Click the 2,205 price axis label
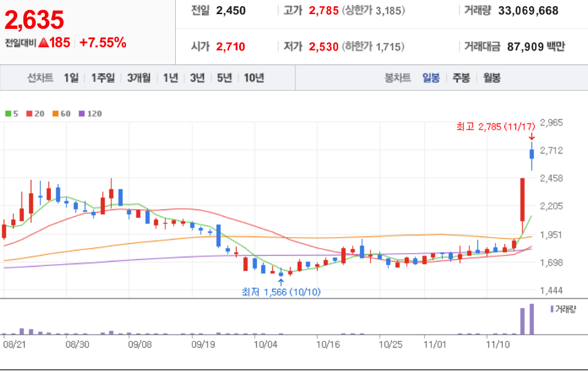Image resolution: width=588 pixels, height=371 pixels. [551, 206]
